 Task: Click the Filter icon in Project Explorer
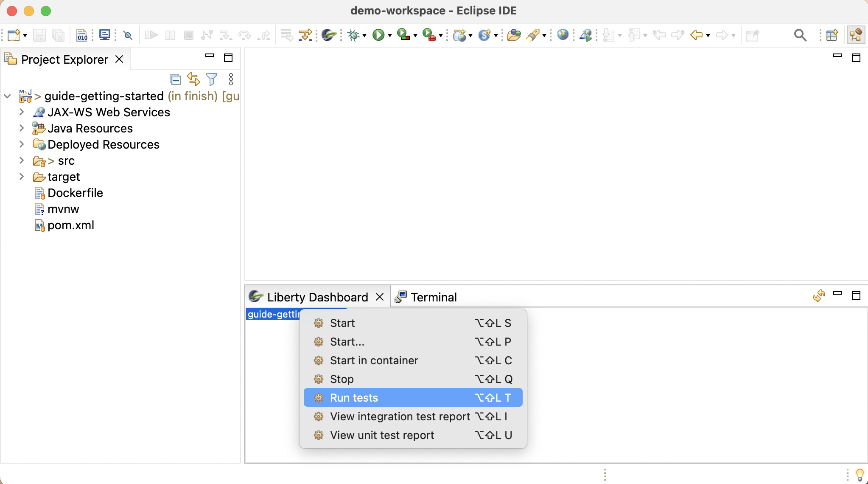click(212, 79)
